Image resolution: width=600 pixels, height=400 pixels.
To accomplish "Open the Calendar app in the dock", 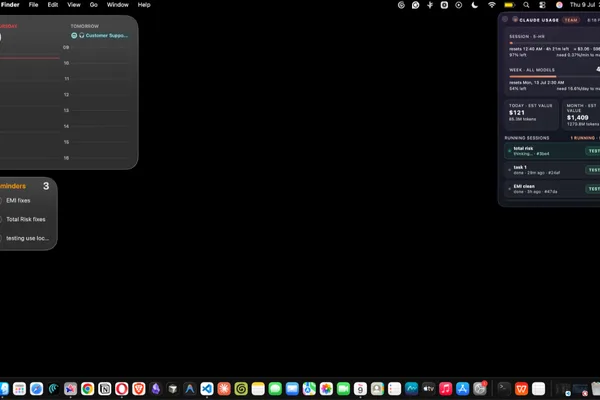I will (360, 389).
